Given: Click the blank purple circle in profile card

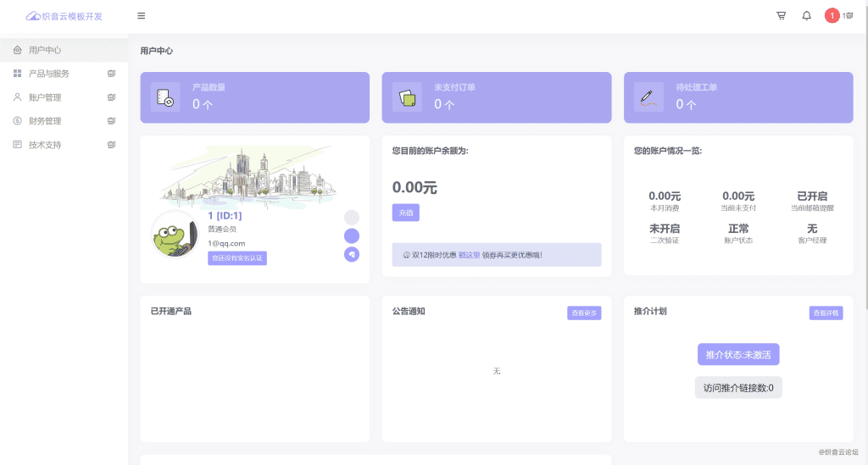Looking at the screenshot, I should coord(352,236).
